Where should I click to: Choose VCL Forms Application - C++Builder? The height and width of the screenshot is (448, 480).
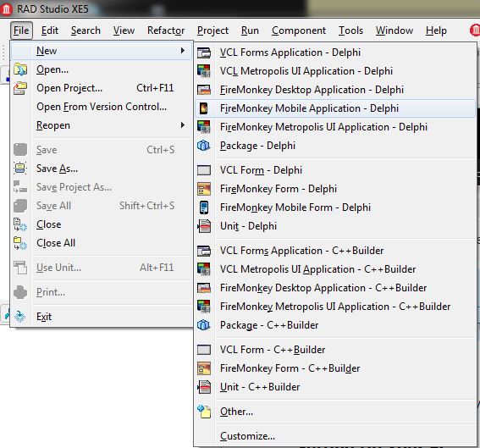pyautogui.click(x=335, y=251)
